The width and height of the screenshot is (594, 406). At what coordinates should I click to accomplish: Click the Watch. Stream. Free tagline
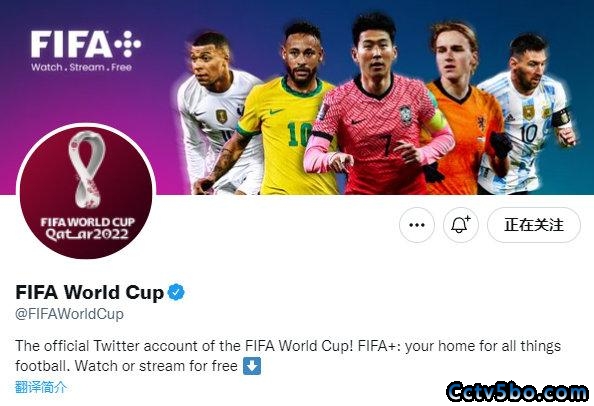81,67
